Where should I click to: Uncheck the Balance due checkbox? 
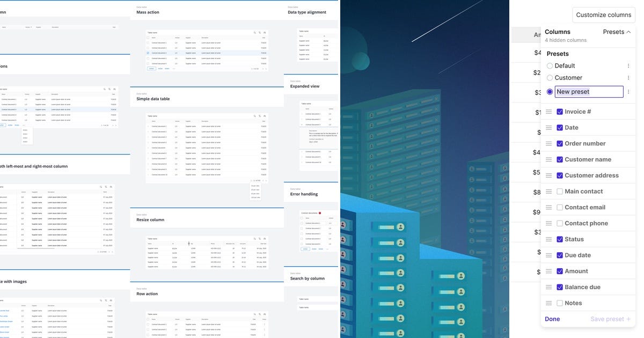coord(560,287)
